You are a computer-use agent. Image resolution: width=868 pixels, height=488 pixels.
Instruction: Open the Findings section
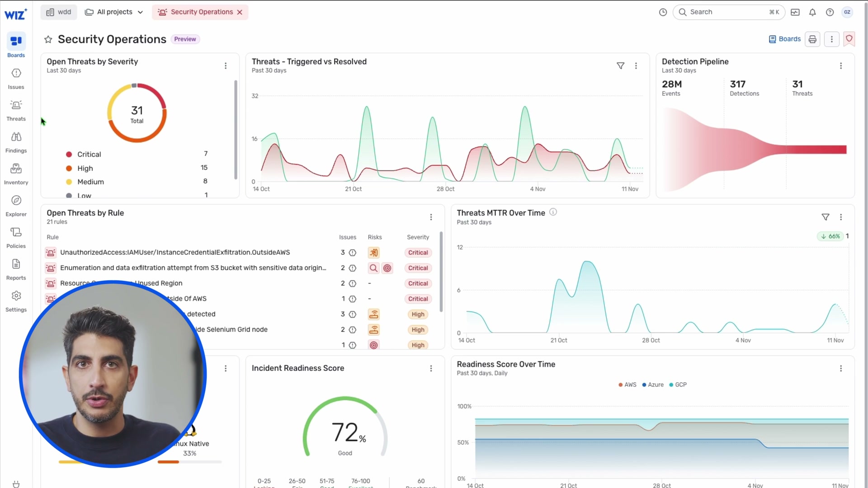click(16, 142)
